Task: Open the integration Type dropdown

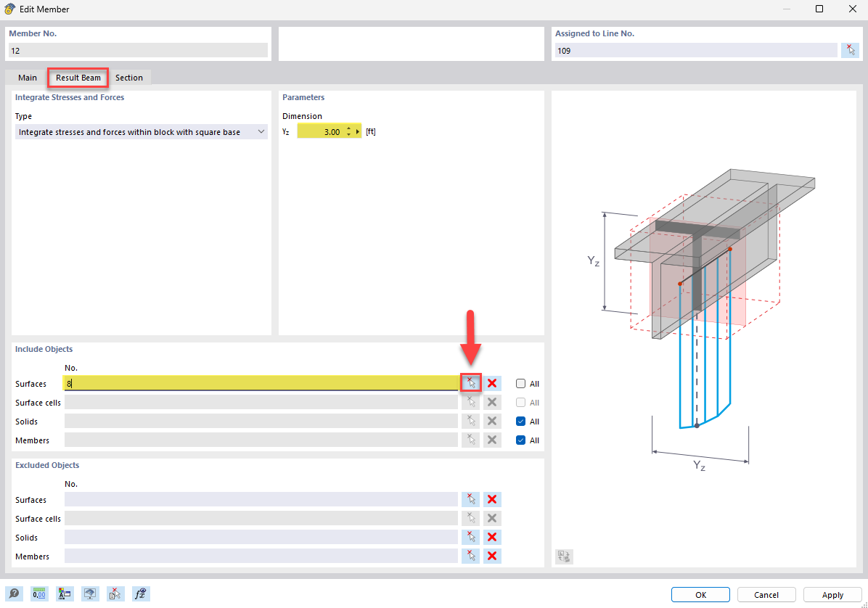Action: click(x=260, y=132)
